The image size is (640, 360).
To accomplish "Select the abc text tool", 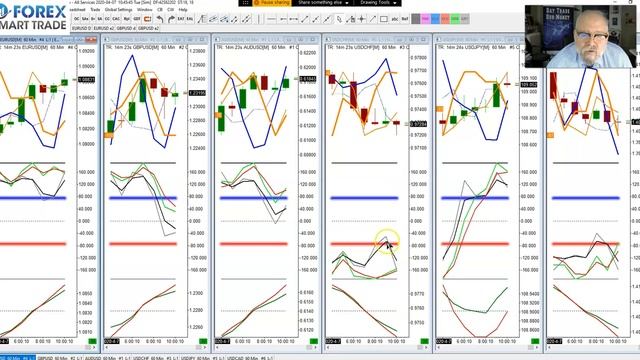I will click(395, 19).
